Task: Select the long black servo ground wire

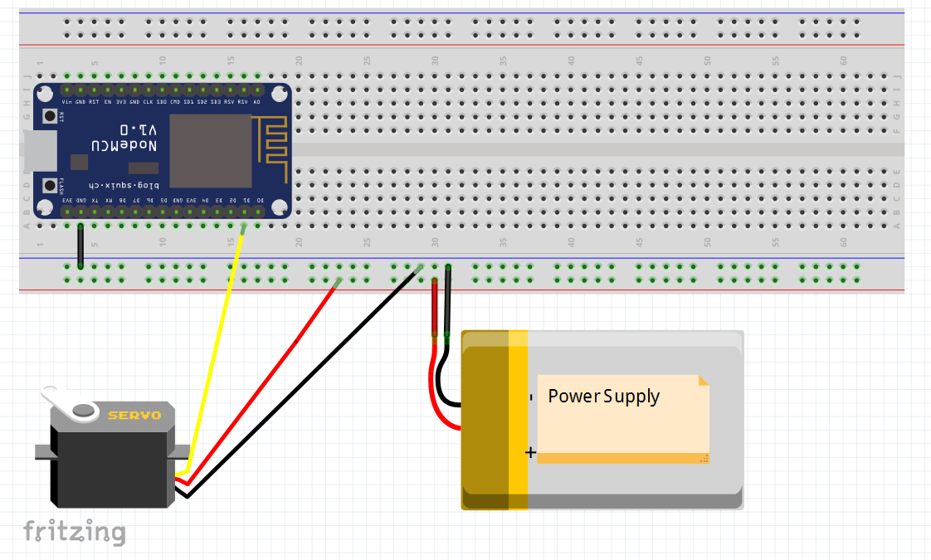Action: [303, 380]
